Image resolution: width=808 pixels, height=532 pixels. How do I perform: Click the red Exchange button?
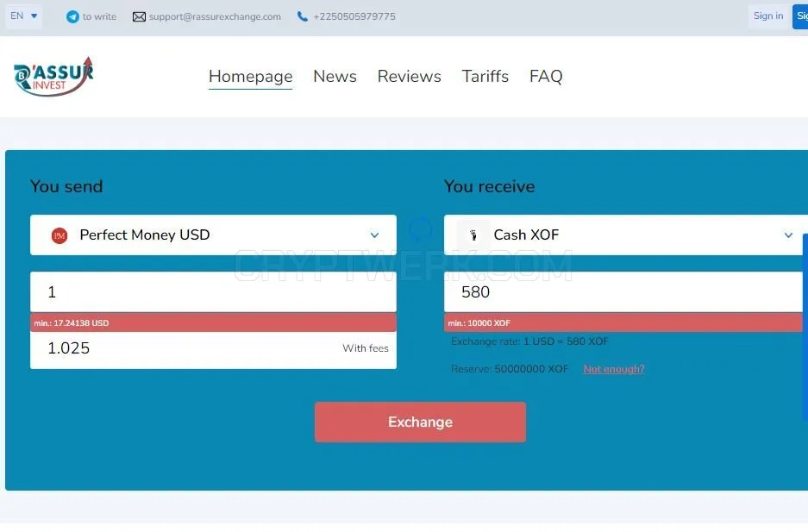420,422
